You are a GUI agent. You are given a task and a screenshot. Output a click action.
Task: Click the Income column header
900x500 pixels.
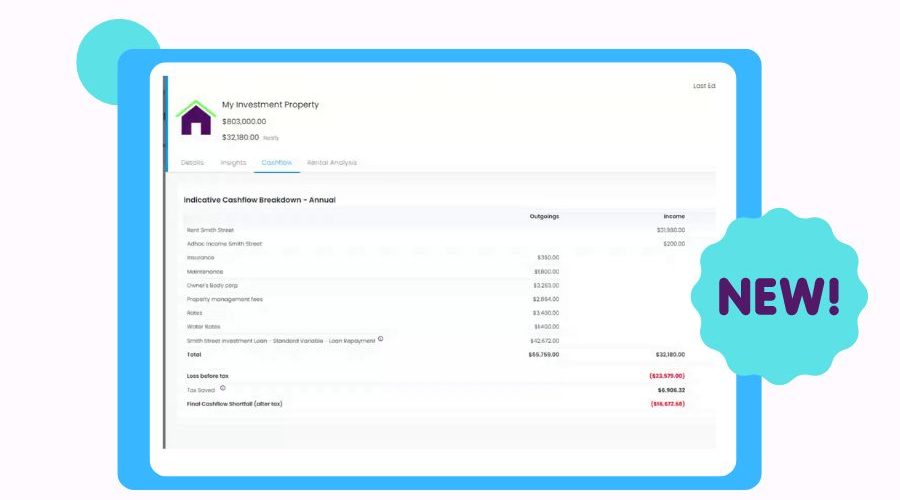674,216
